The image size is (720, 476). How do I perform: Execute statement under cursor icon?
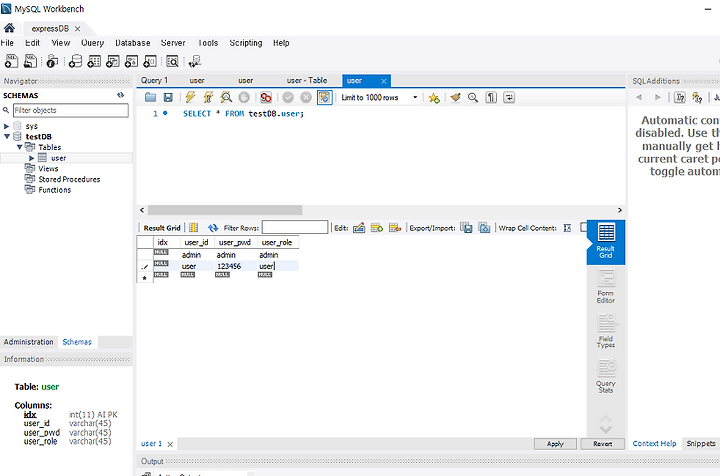coord(208,97)
